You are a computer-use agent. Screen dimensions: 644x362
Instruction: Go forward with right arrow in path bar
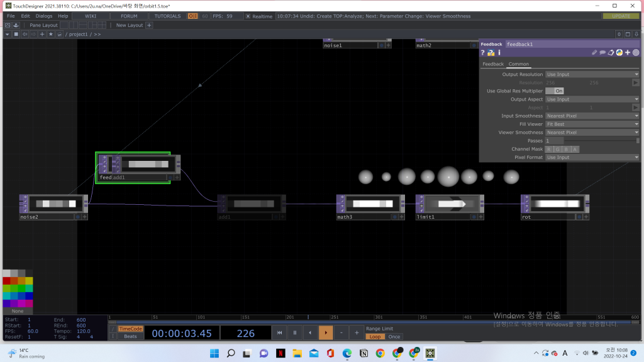coord(33,34)
